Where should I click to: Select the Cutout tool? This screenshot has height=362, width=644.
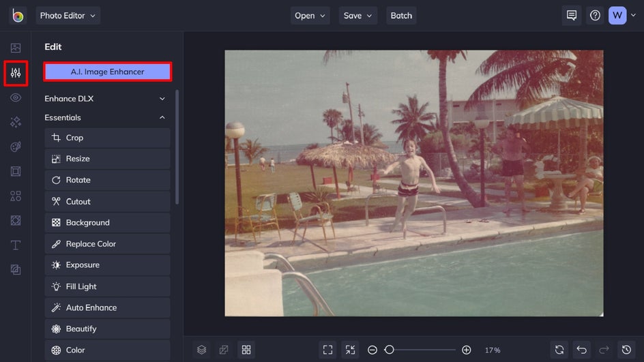pos(107,202)
